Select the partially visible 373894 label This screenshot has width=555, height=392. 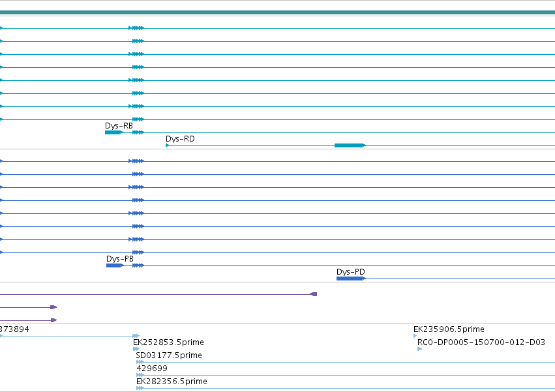click(x=14, y=329)
